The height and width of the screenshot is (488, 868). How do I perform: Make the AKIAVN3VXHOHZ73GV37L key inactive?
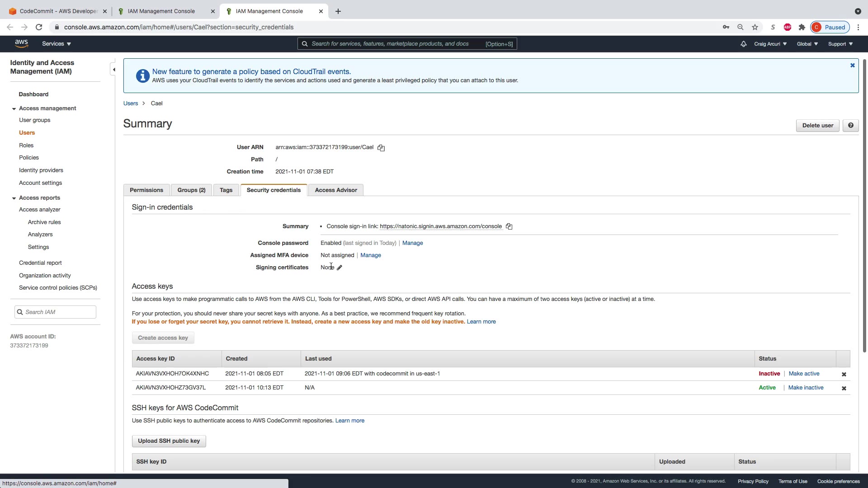806,388
